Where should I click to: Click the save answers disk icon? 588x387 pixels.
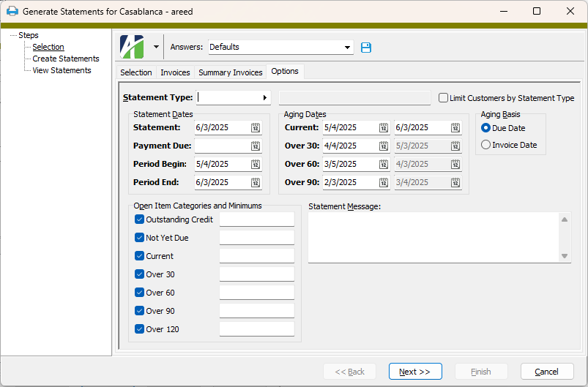pos(366,48)
